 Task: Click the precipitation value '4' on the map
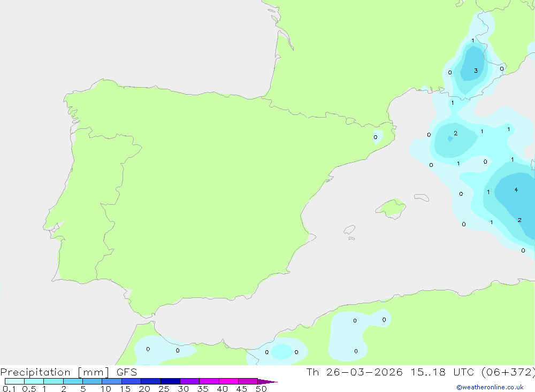click(516, 190)
